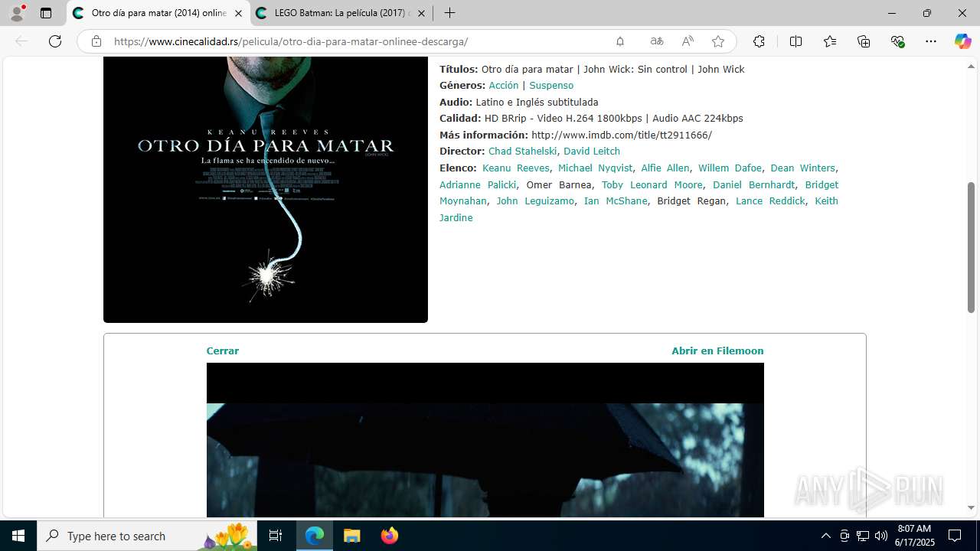Image resolution: width=980 pixels, height=551 pixels.
Task: Open Toby Leonard Moore cast link
Action: [x=652, y=185]
